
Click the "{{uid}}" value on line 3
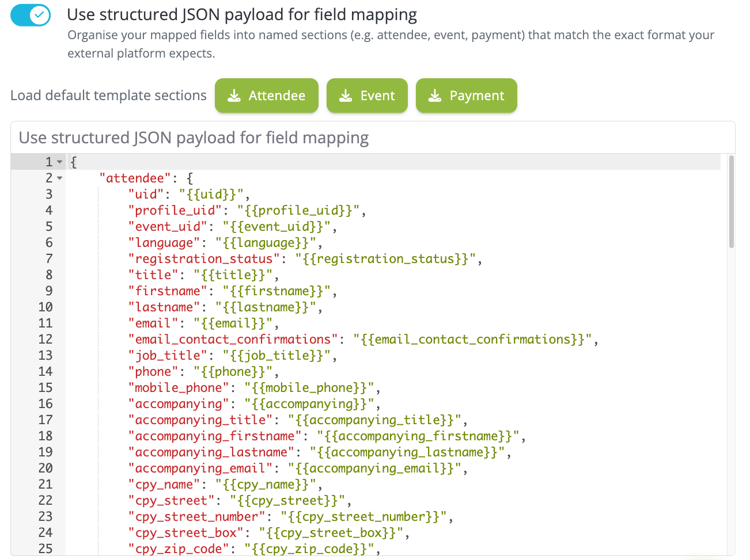tap(211, 195)
